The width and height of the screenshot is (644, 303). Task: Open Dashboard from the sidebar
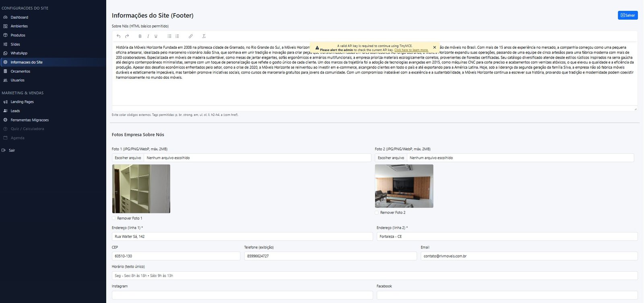point(19,17)
